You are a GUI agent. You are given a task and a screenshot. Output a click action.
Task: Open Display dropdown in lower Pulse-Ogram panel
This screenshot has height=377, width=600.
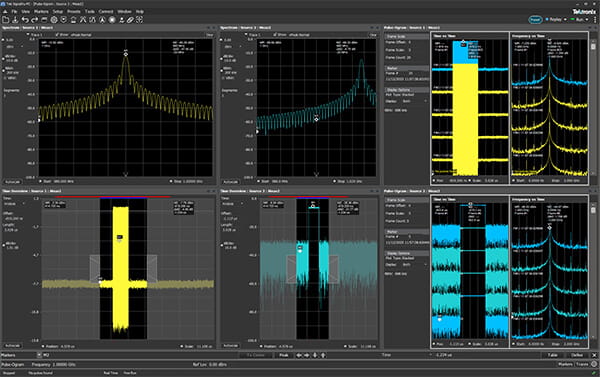(x=414, y=264)
